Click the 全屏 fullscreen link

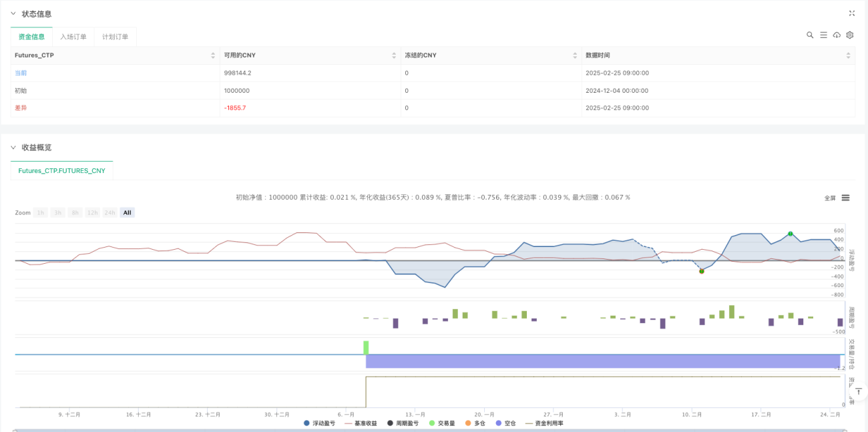tap(830, 198)
